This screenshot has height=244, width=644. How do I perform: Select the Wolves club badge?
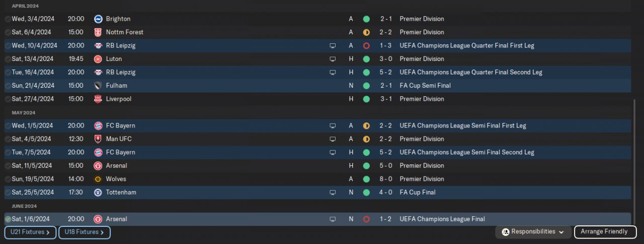[x=98, y=179]
